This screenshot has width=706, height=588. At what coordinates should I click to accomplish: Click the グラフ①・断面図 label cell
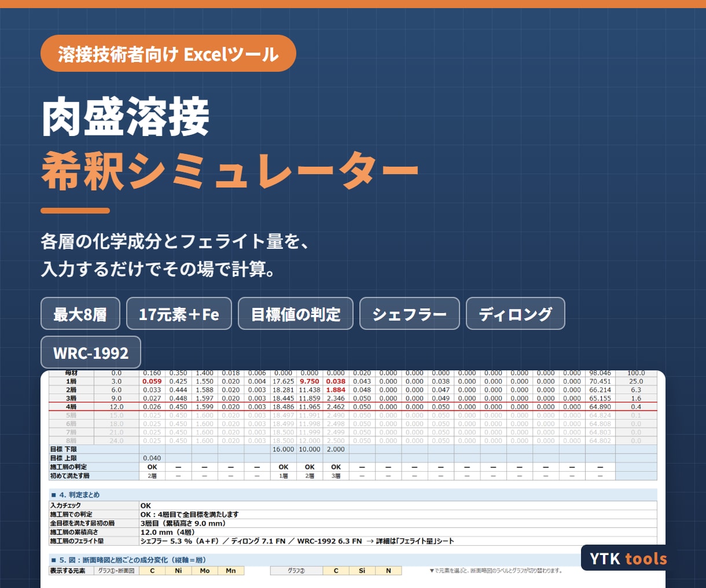click(x=116, y=571)
